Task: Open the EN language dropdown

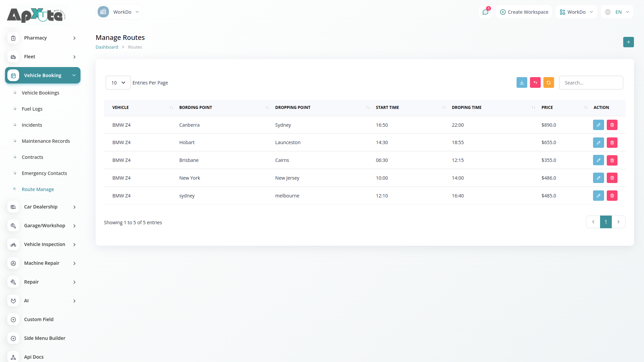Action: point(617,12)
